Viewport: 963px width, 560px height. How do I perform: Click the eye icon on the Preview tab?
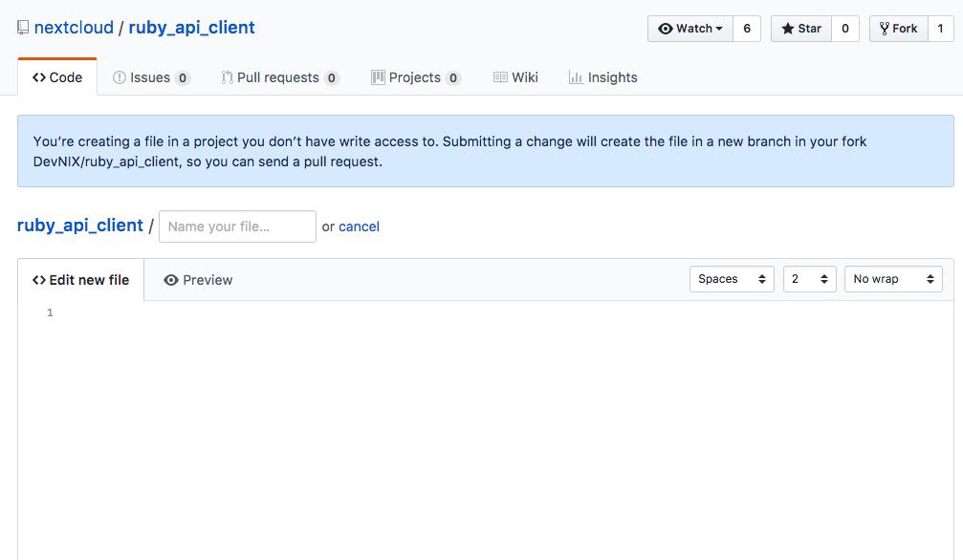[x=171, y=280]
